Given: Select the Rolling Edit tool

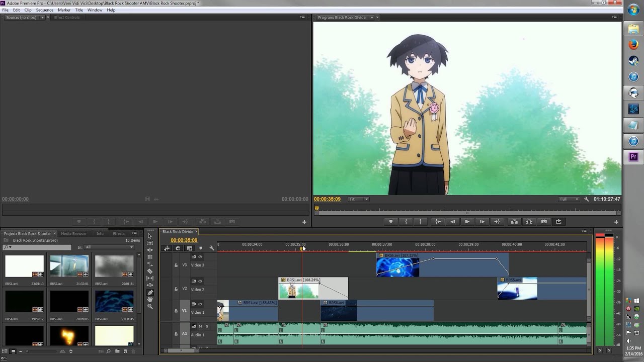Looking at the screenshot, I should click(x=149, y=257).
